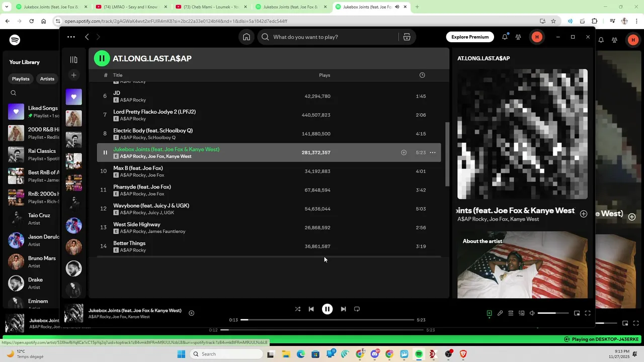This screenshot has width=644, height=362.
Task: Select the Max B (feat. Joe Fox) track
Action: click(x=269, y=171)
